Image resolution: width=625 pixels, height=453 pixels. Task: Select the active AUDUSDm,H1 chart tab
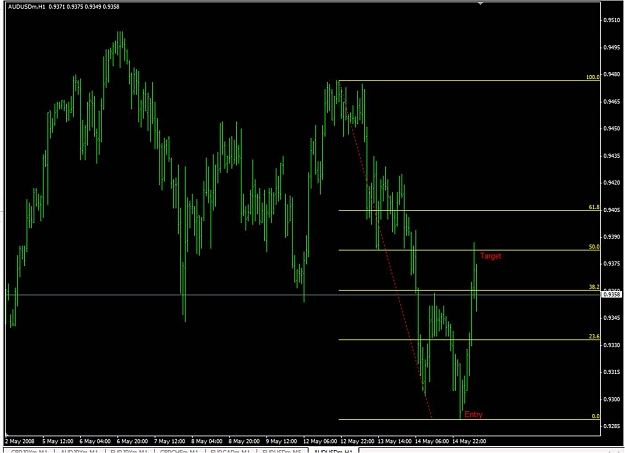(333, 451)
